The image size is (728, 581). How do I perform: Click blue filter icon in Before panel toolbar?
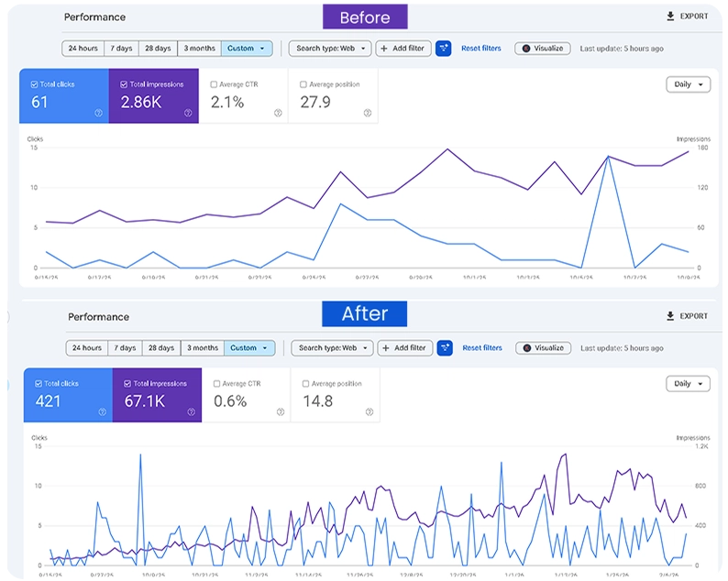444,49
